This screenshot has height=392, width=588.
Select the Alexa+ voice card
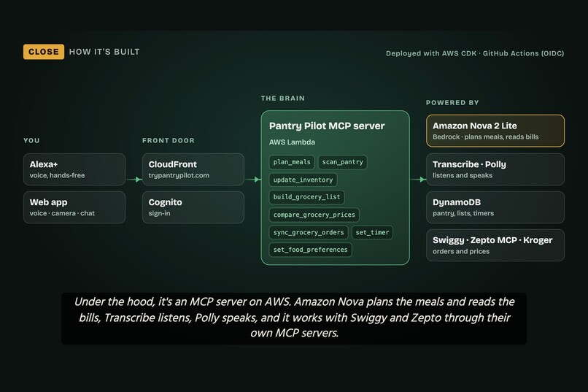click(x=74, y=169)
